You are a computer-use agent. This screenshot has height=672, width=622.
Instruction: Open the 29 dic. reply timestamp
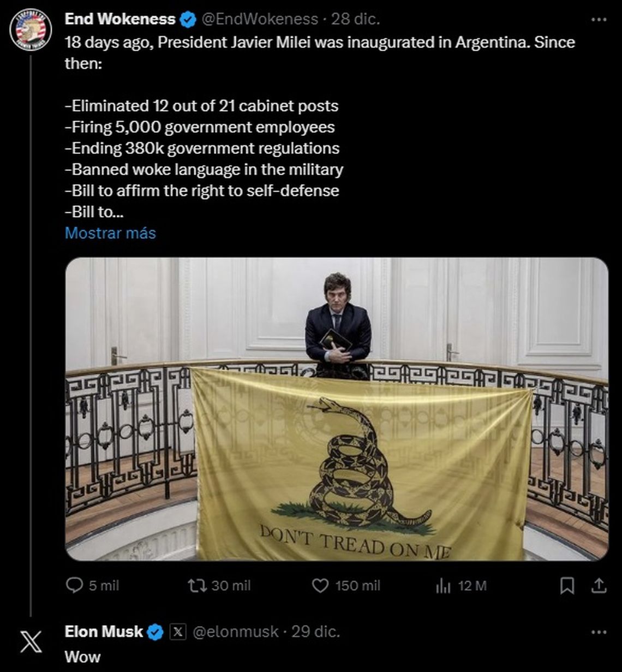coord(315,632)
